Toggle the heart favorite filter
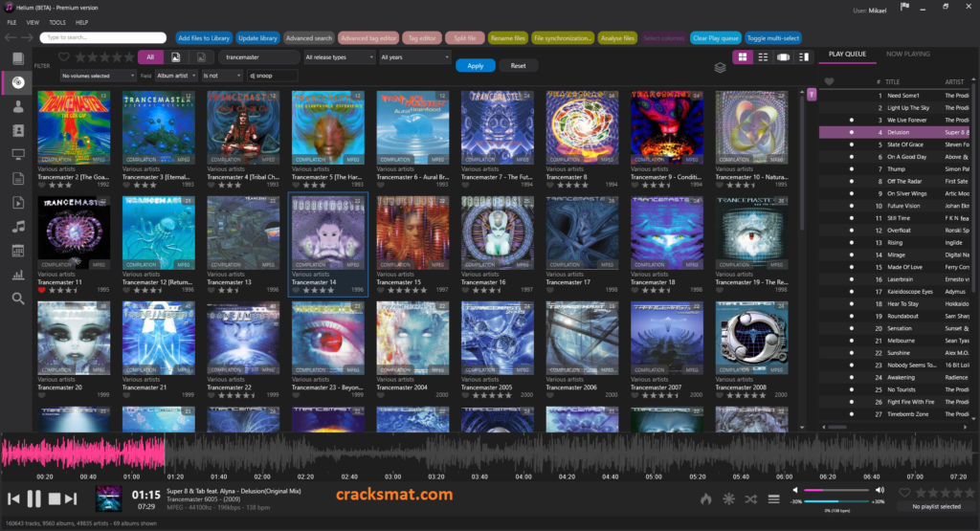 [x=64, y=56]
